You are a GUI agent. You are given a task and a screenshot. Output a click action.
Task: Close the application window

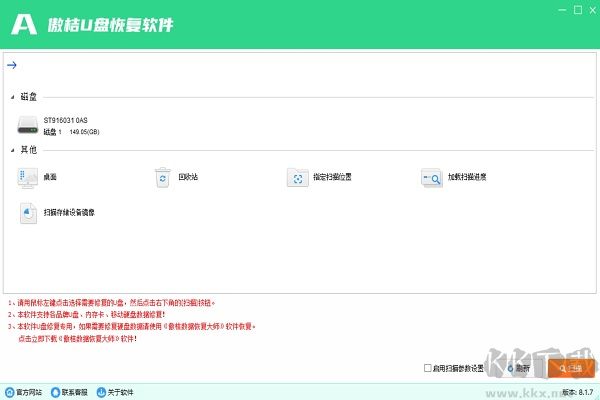[x=593, y=10]
